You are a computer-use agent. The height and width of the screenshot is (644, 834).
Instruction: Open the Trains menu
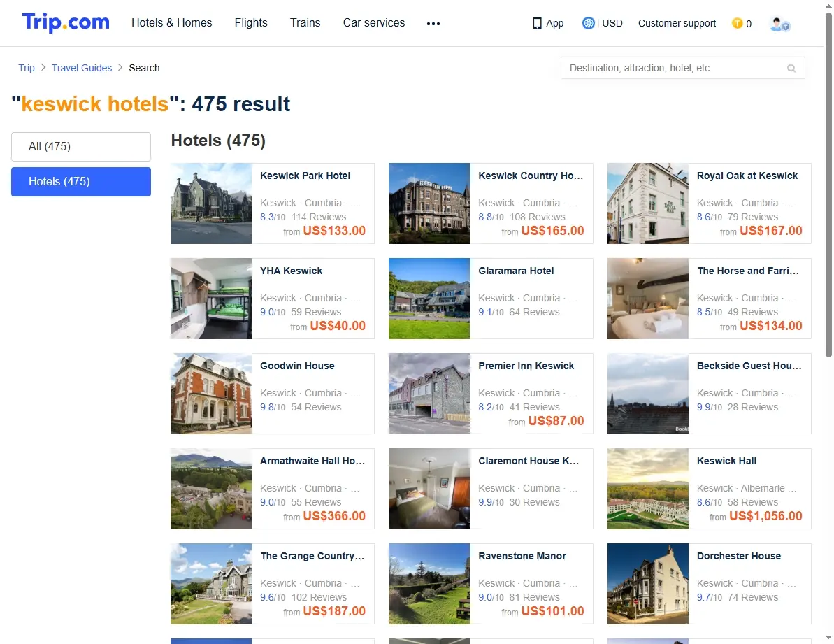[305, 23]
